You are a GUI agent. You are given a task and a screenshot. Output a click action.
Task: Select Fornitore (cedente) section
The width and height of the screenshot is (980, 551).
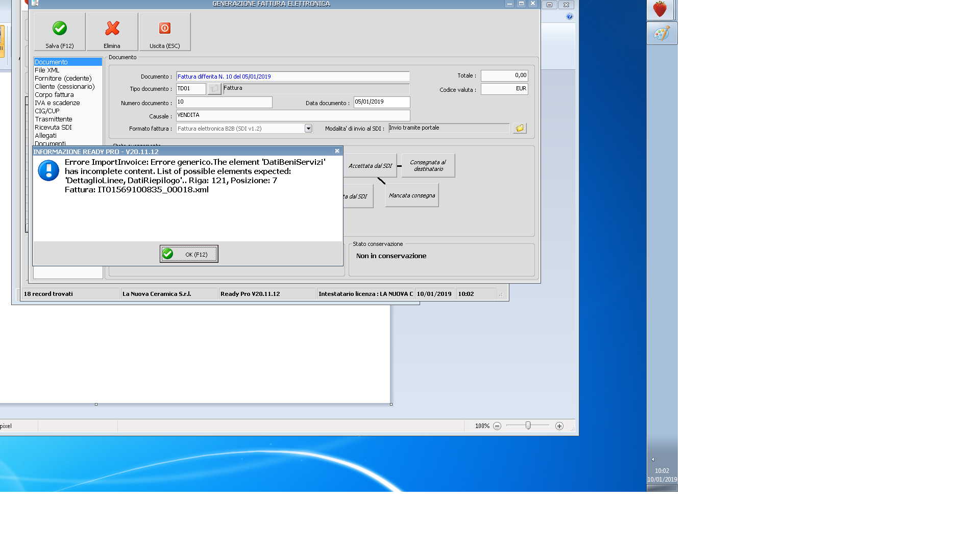63,79
